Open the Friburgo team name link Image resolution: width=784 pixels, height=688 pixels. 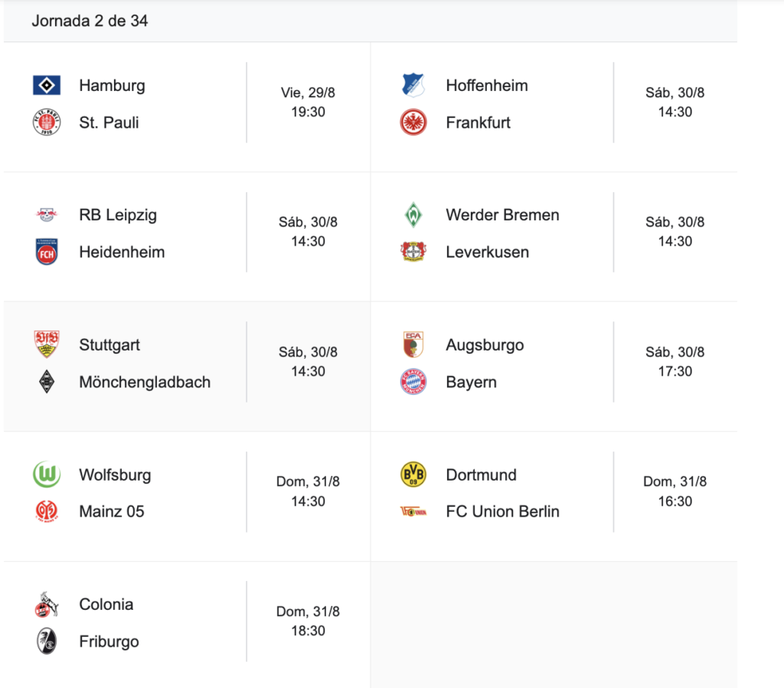click(109, 641)
